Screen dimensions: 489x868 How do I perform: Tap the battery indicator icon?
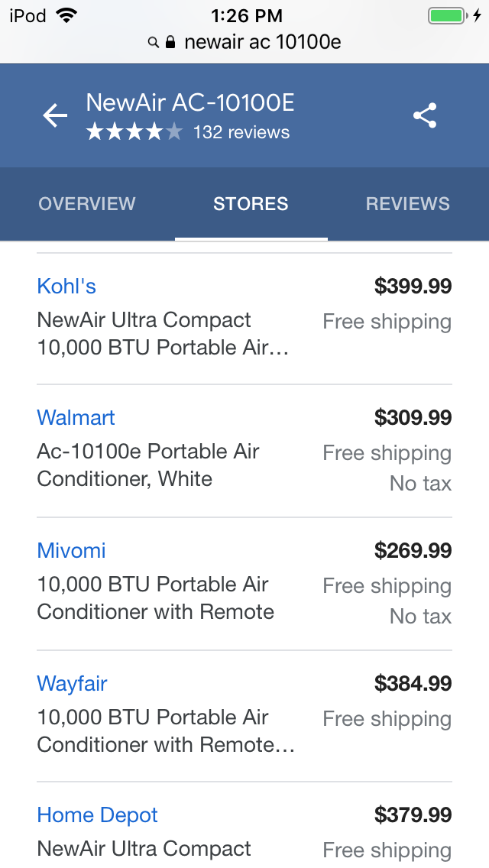click(x=448, y=15)
